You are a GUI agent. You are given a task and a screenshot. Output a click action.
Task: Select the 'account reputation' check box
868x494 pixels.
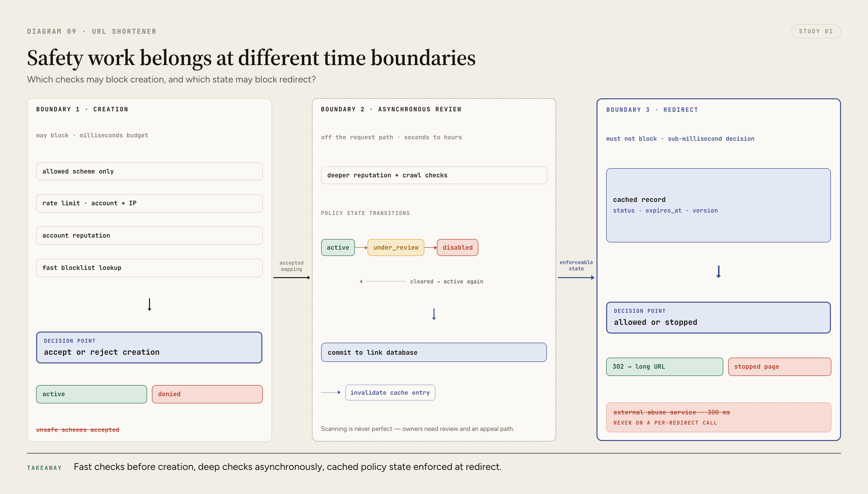[x=149, y=235]
